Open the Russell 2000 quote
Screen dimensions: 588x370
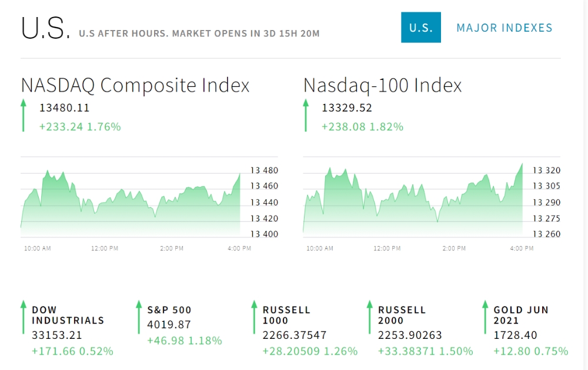[x=402, y=315]
